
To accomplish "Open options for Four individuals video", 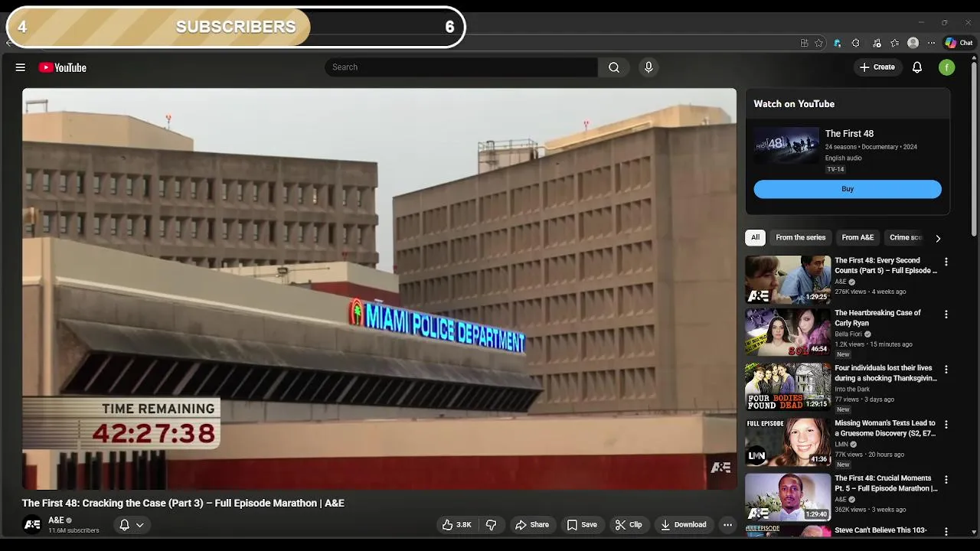I will 946,370.
